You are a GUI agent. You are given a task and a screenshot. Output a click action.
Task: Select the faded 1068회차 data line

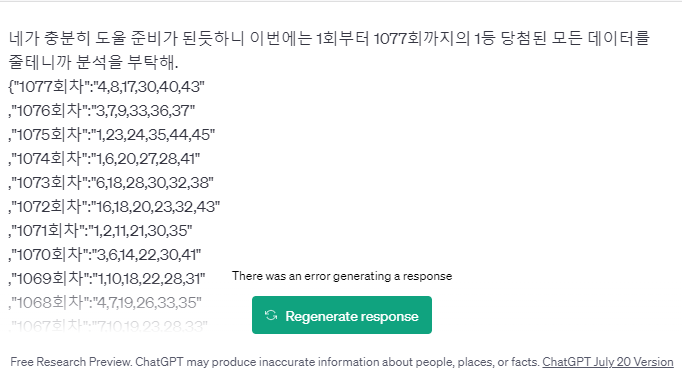[x=105, y=302]
